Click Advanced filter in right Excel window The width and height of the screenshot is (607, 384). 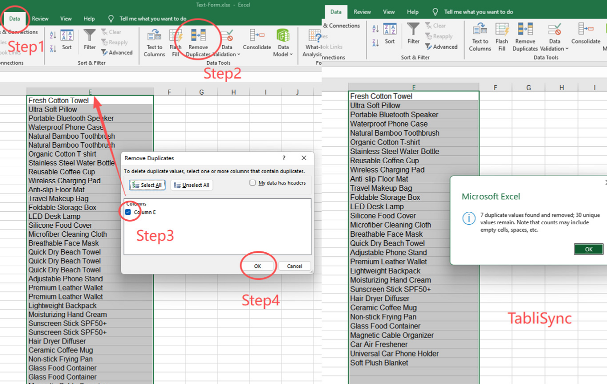coord(441,46)
